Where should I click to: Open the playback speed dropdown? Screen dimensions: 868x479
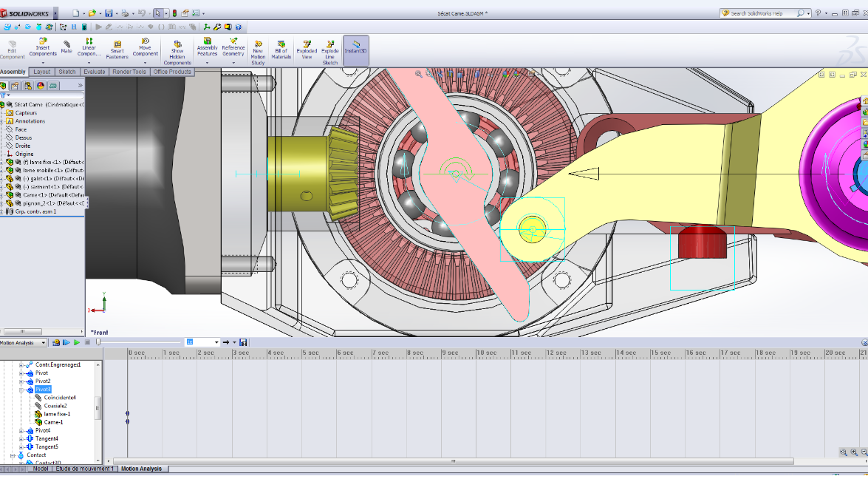coord(216,343)
